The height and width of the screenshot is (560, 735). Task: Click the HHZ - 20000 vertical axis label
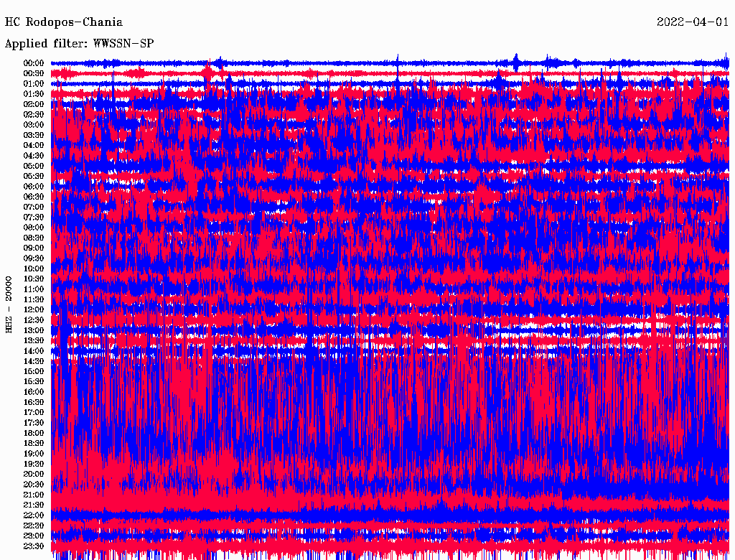tap(9, 304)
